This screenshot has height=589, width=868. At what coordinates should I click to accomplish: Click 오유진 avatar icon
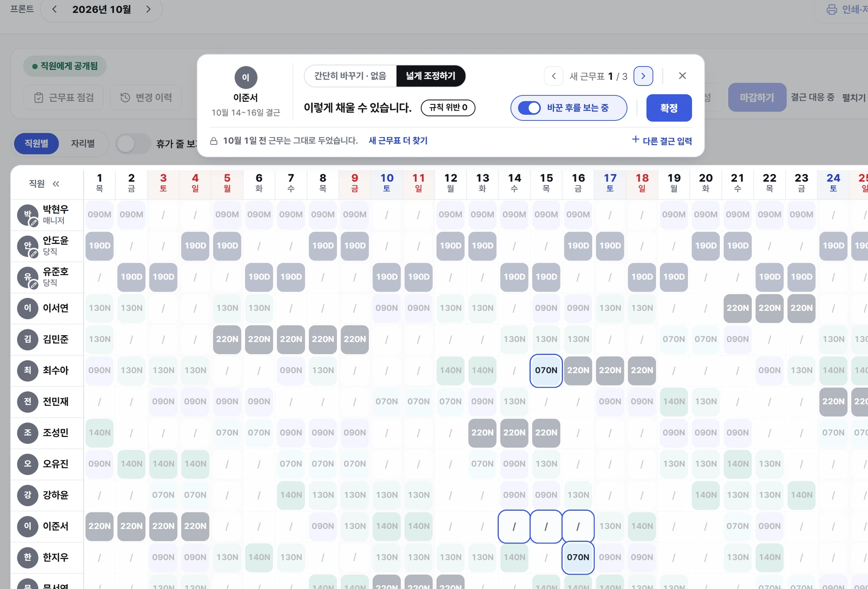click(27, 464)
